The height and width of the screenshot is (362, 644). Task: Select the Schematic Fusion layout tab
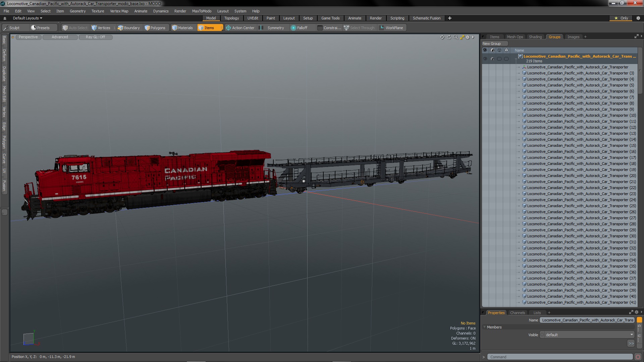tap(426, 18)
